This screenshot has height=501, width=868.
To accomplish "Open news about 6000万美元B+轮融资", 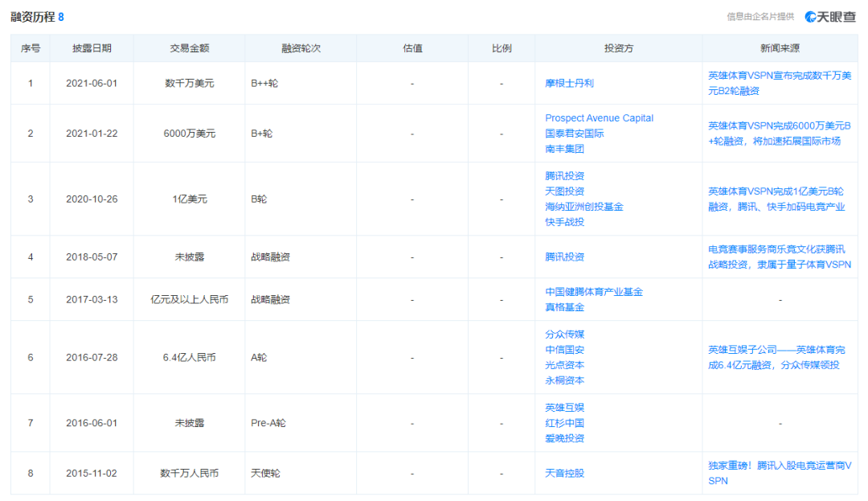I will [780, 133].
